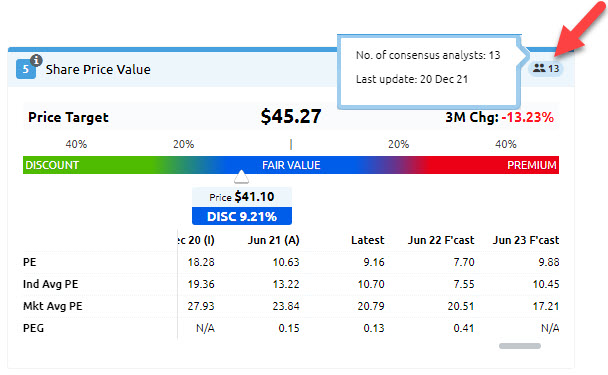Click the info icon above the 5 badge
This screenshot has height=375, width=608.
36,60
